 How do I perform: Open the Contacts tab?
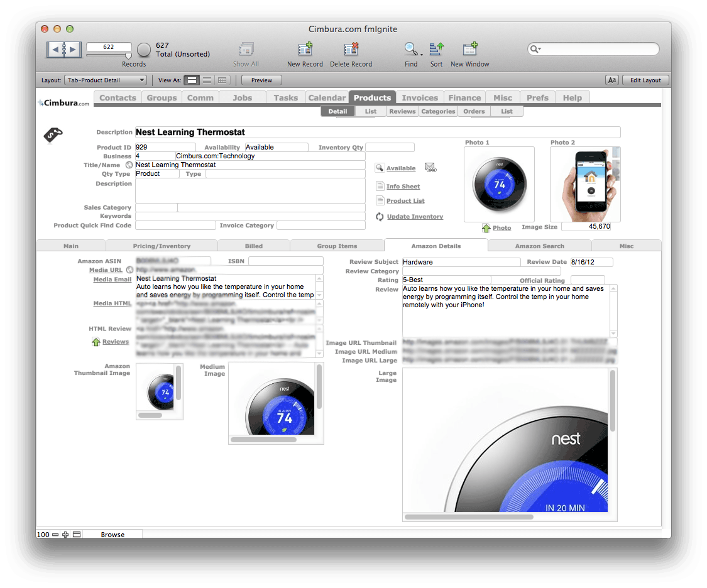click(x=118, y=97)
